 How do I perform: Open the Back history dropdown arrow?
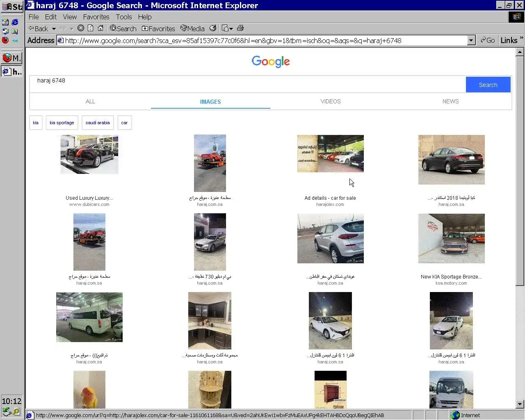pos(54,29)
